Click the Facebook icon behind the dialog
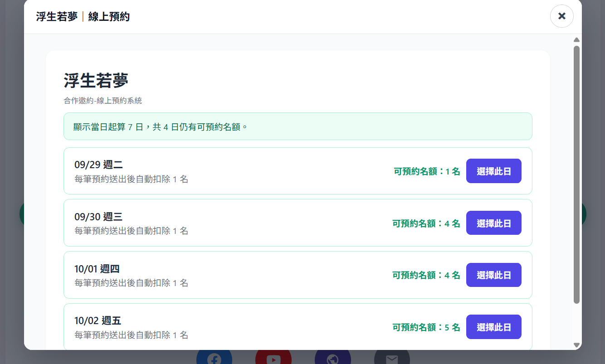 (x=214, y=357)
